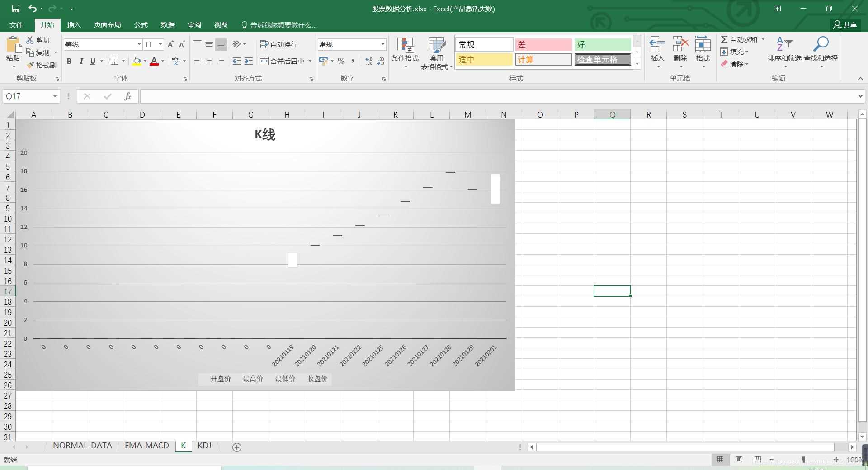
Task: Click inside the formula bar input
Action: pyautogui.click(x=497, y=96)
